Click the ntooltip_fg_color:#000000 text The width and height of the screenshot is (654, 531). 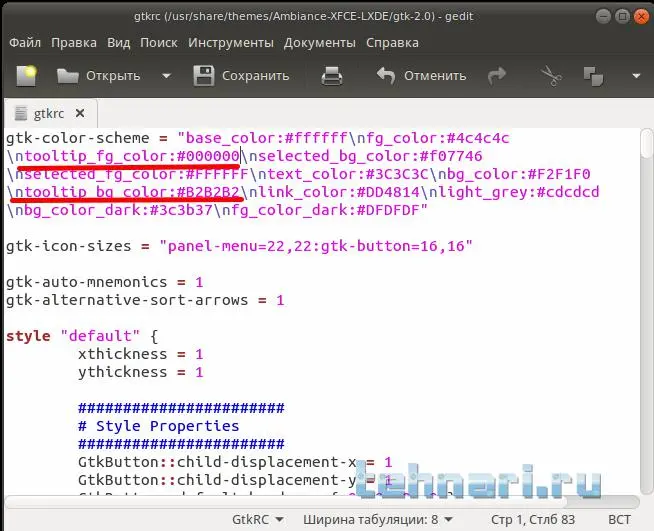click(127, 156)
